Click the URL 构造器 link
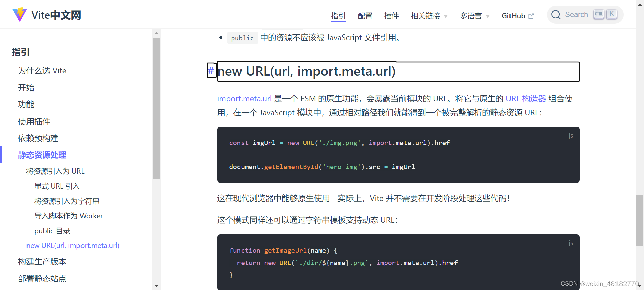 (x=526, y=99)
